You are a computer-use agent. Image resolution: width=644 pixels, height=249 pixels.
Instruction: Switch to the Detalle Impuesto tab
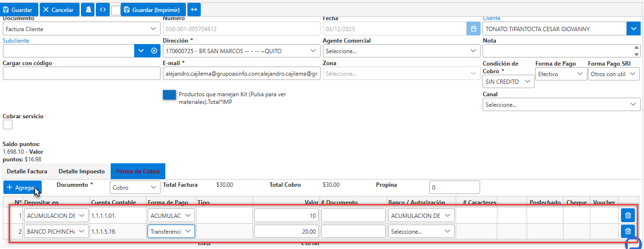(81, 171)
